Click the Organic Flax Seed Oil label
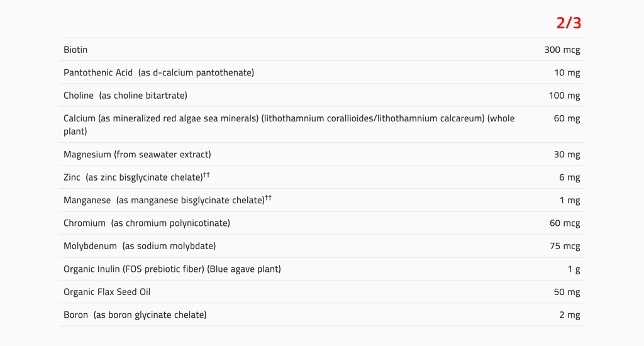The width and height of the screenshot is (644, 346). [107, 292]
